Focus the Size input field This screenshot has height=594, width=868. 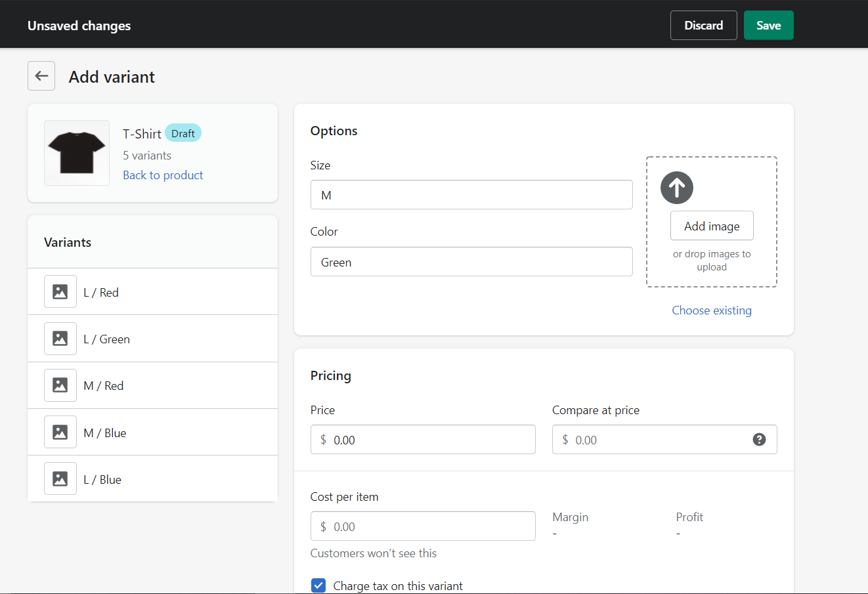click(x=471, y=195)
